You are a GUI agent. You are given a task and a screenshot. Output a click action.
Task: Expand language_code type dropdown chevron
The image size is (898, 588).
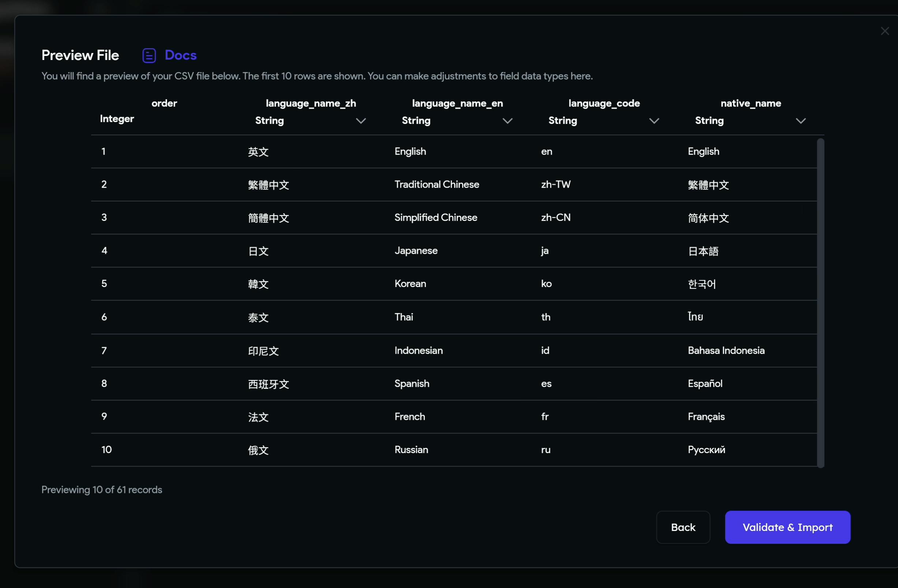click(654, 121)
